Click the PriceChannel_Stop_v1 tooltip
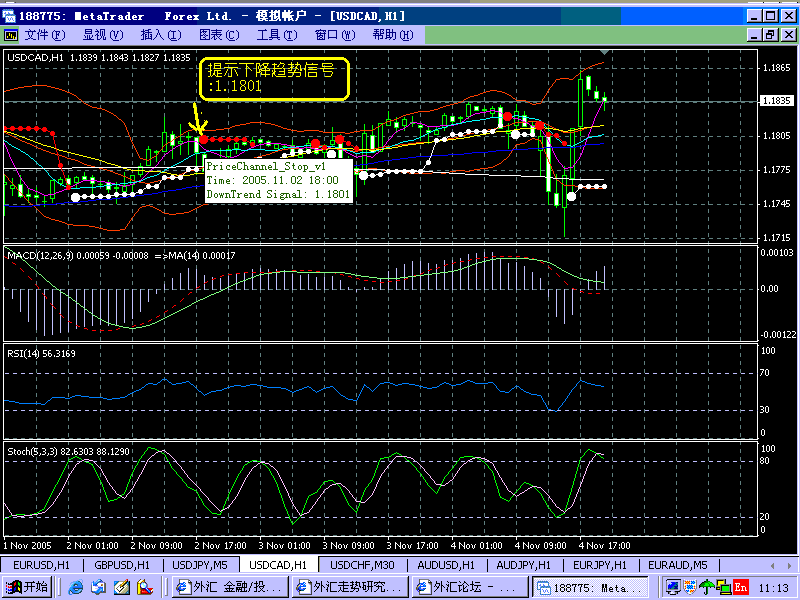The image size is (800, 600). tap(279, 180)
